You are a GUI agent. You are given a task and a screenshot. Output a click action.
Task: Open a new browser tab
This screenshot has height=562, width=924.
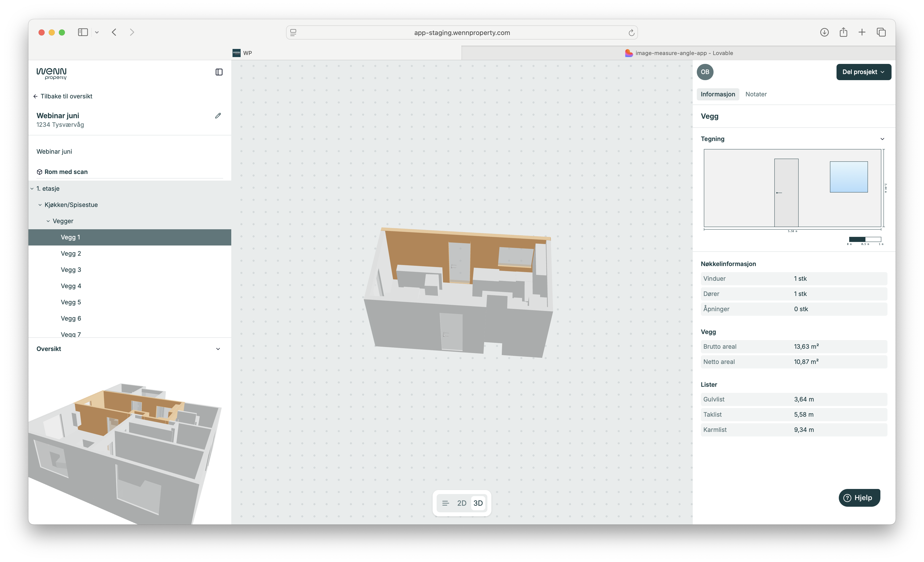point(862,32)
